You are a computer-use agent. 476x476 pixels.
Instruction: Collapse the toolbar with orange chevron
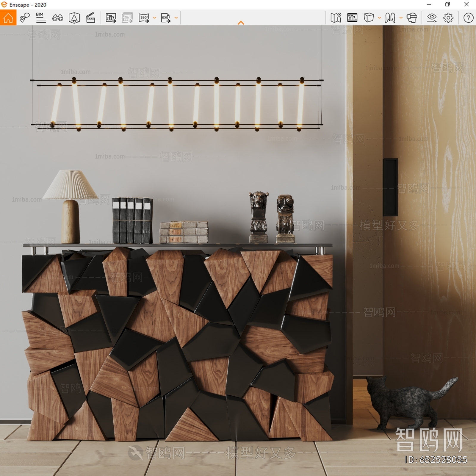coord(241,23)
